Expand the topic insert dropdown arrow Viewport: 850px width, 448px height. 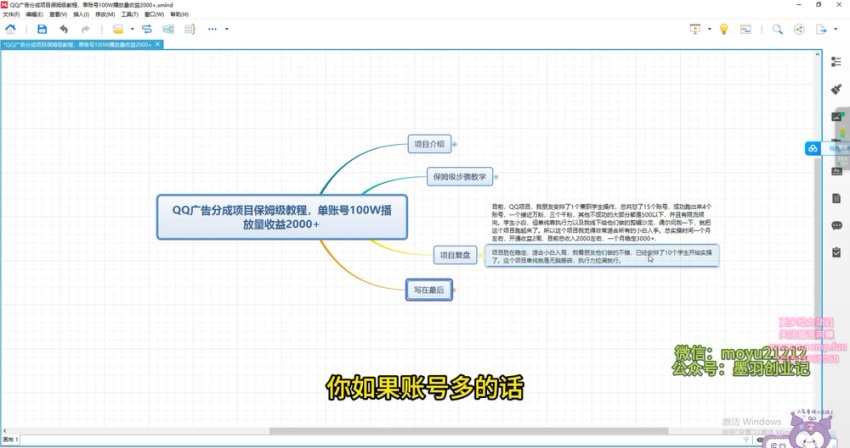point(130,29)
